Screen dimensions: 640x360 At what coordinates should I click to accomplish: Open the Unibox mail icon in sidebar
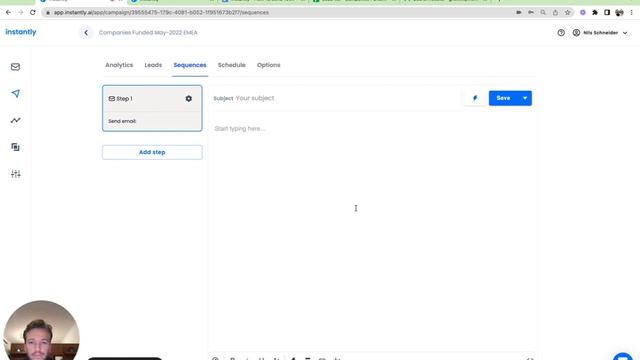pos(16,67)
